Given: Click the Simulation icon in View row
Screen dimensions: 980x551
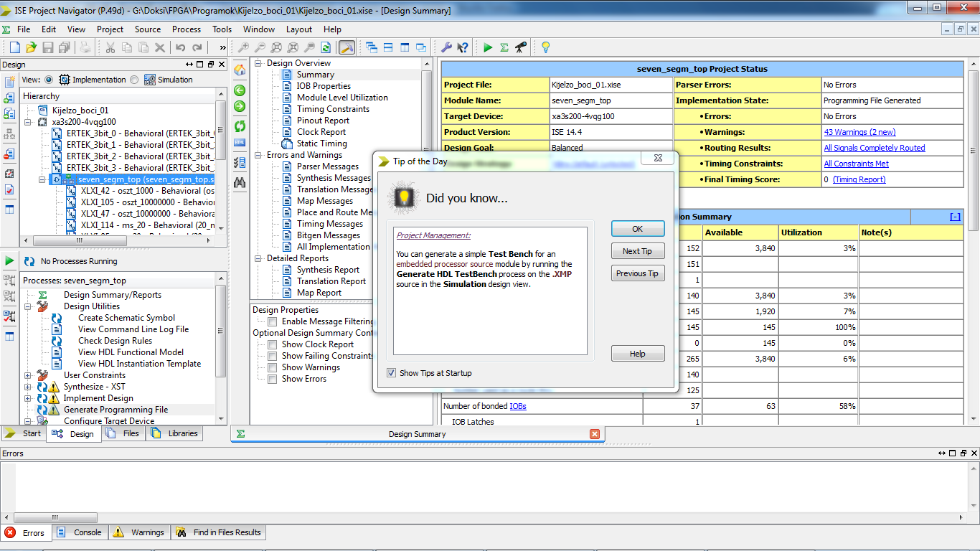Looking at the screenshot, I should click(x=149, y=80).
